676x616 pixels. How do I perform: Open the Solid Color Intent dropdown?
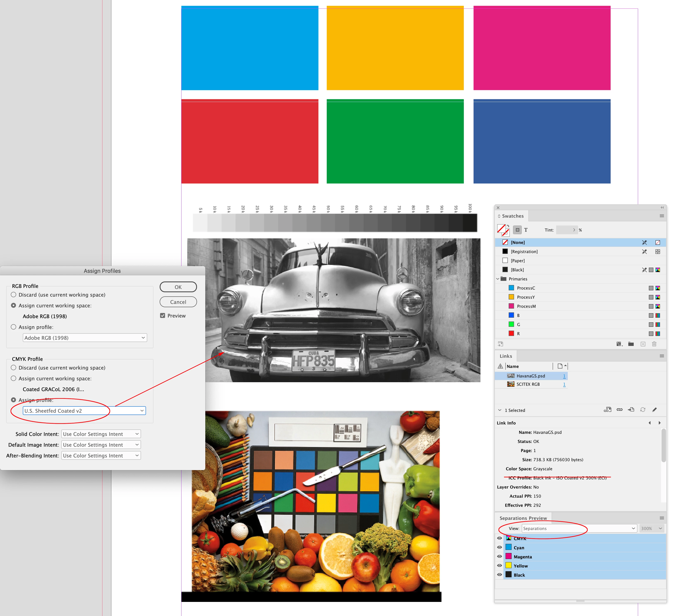[x=101, y=434]
